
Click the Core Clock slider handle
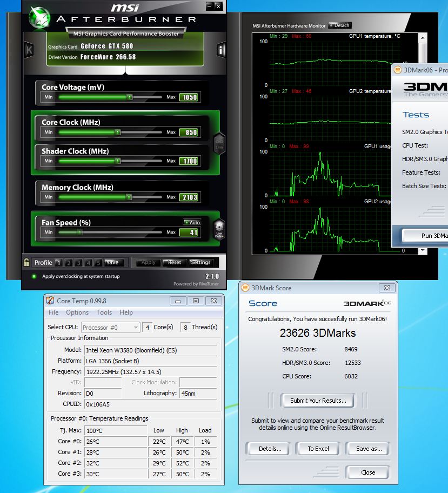(118, 132)
